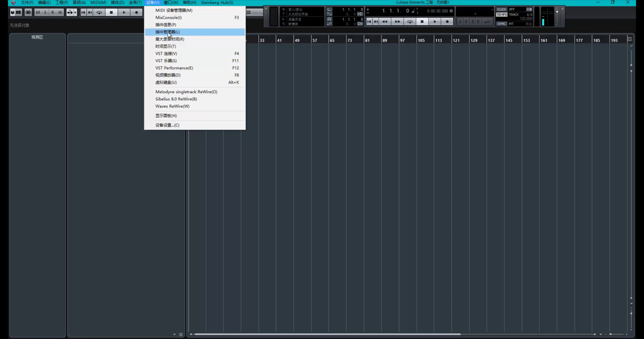The width and height of the screenshot is (644, 339).
Task: Open the 工程(P) menu
Action: pyautogui.click(x=62, y=3)
